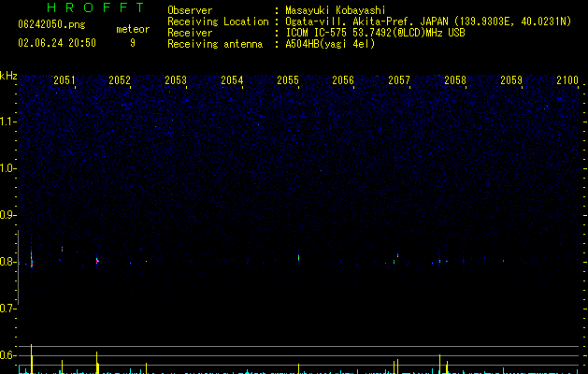
Task: Click the tallest yellow spike before 2051
Action: click(32, 358)
